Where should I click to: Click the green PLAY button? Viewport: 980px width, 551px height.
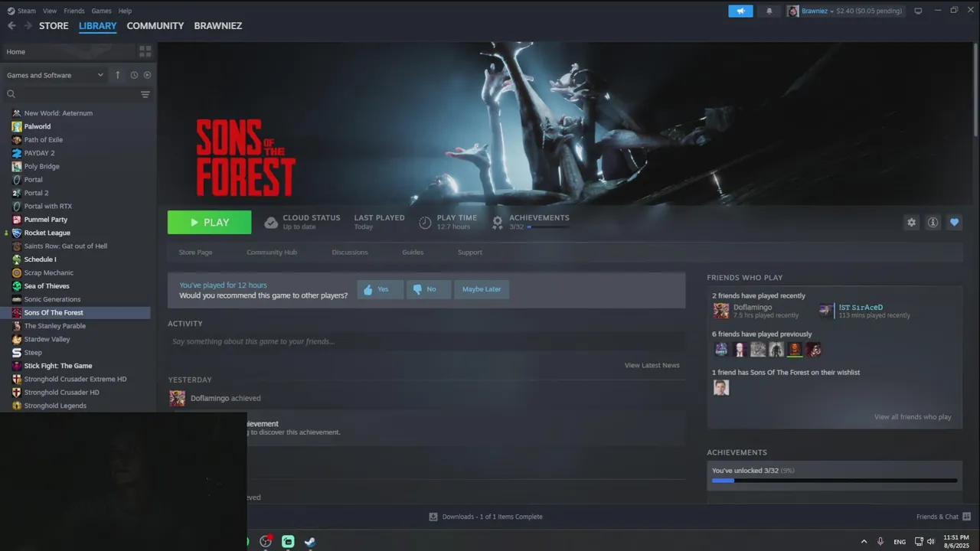209,222
